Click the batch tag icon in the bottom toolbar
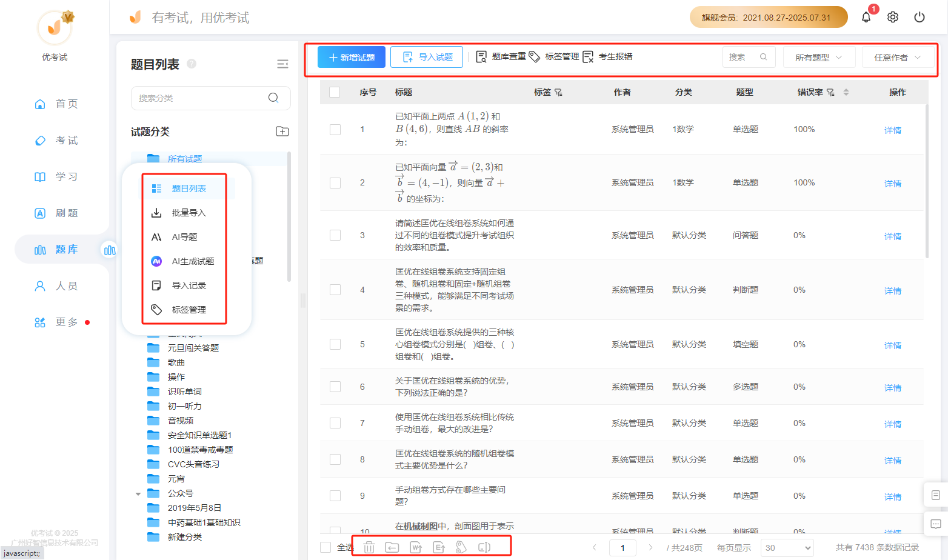The width and height of the screenshot is (948, 560). (461, 547)
